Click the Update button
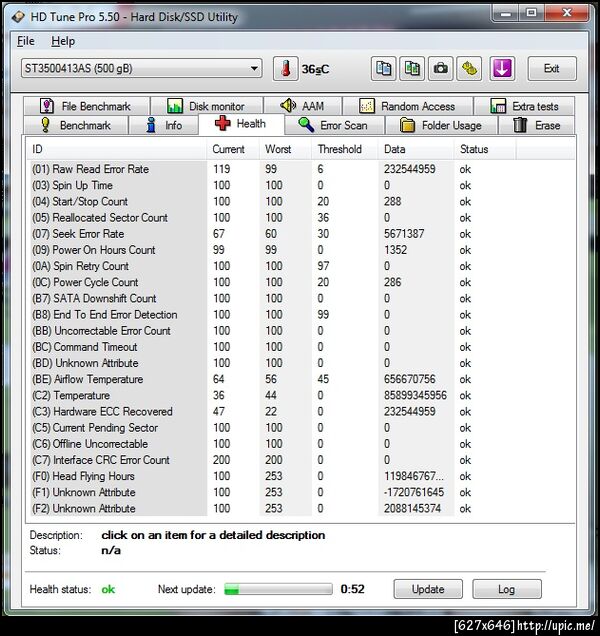Viewport: 600px width, 636px height. (428, 589)
